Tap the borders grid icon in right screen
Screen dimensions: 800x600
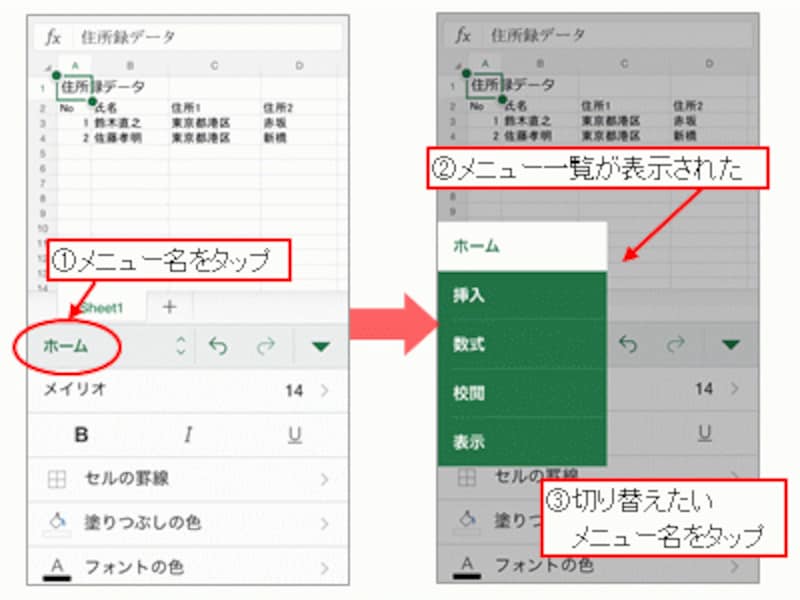click(466, 478)
